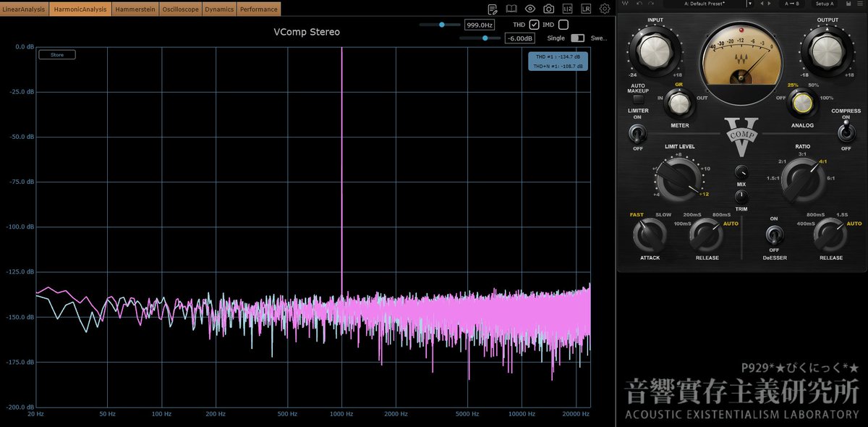
Task: Click the compressor RELEASE knob
Action: 707,235
